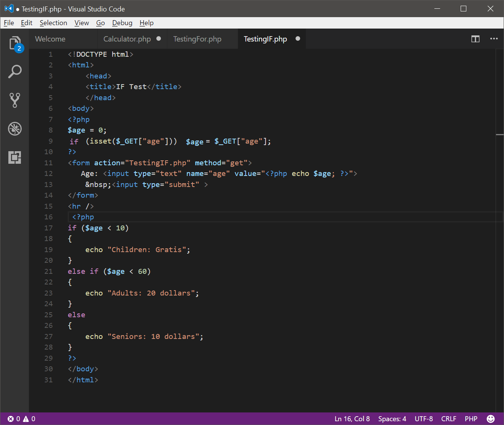This screenshot has width=504, height=425.
Task: Change language mode PHP in status bar
Action: [x=471, y=419]
